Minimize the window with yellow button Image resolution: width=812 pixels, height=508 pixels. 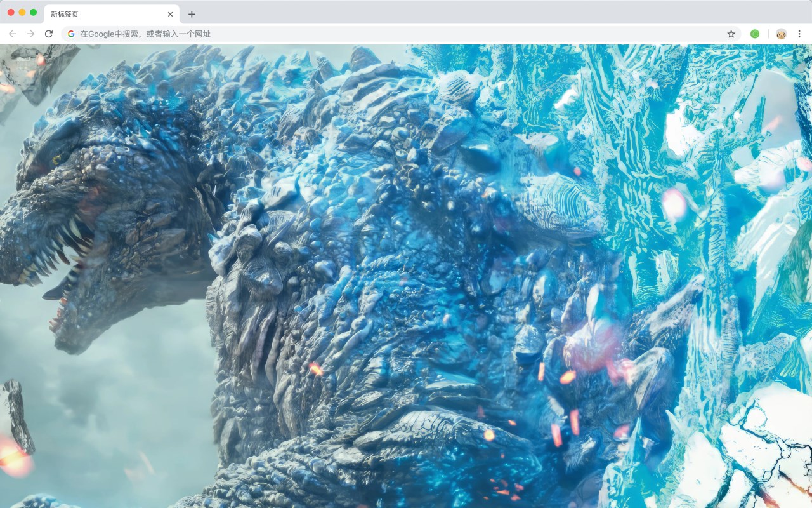point(22,12)
